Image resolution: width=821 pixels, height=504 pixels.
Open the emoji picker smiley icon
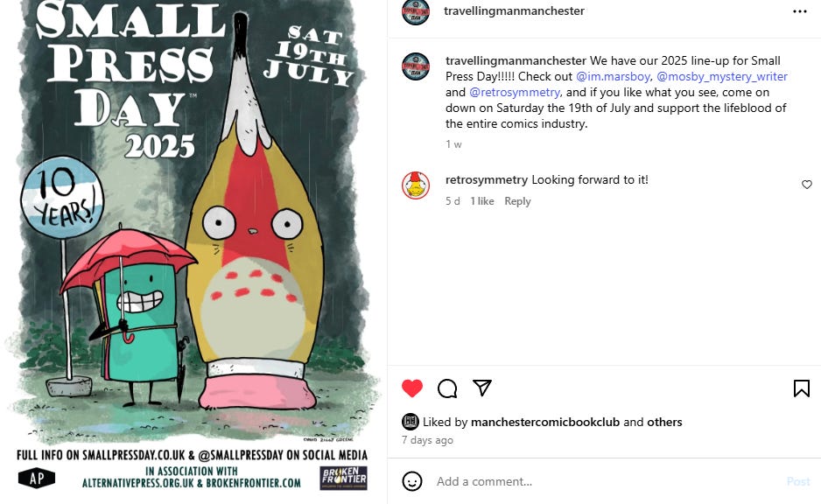[x=412, y=481]
